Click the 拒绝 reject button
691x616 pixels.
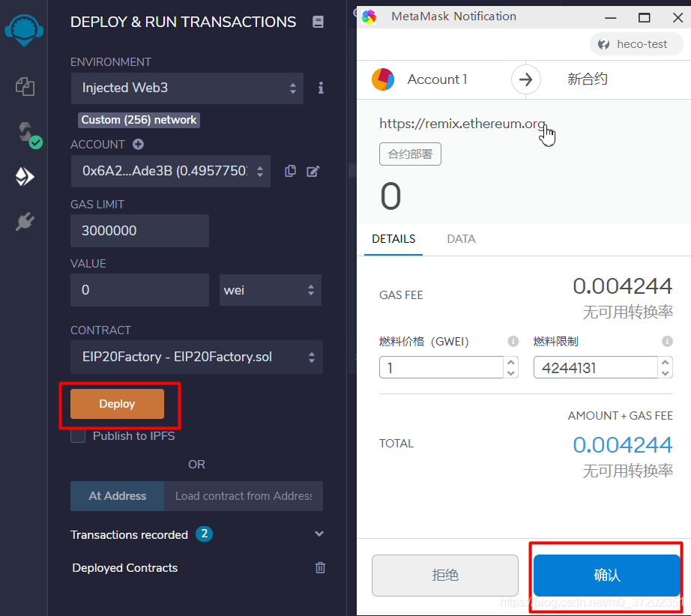point(445,575)
